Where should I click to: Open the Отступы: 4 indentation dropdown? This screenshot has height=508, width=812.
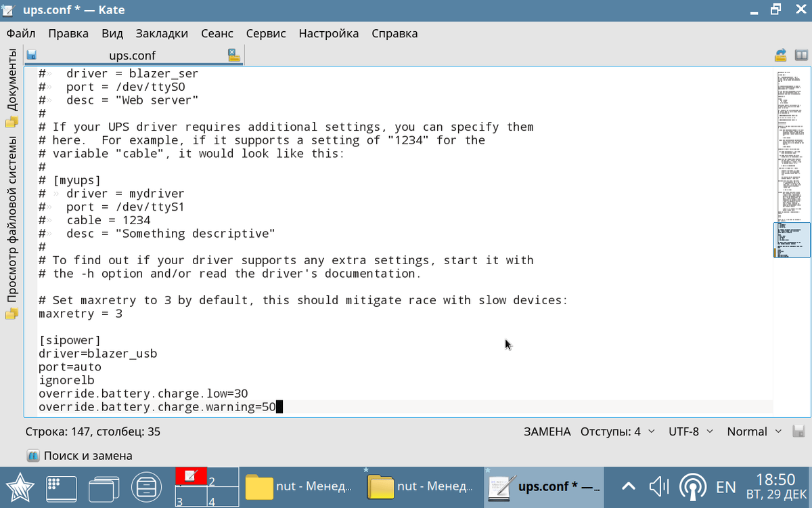[618, 431]
